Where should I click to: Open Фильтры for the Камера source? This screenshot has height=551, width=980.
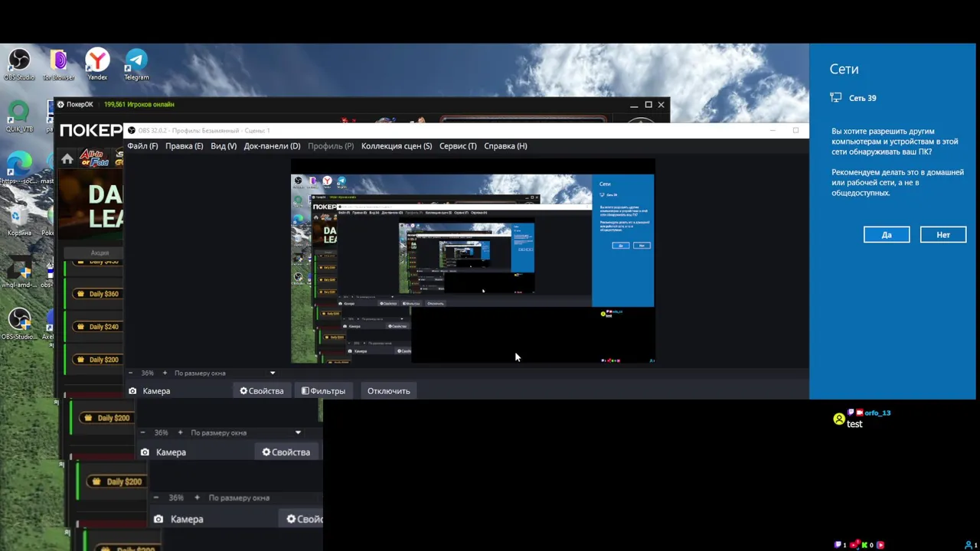click(x=323, y=391)
